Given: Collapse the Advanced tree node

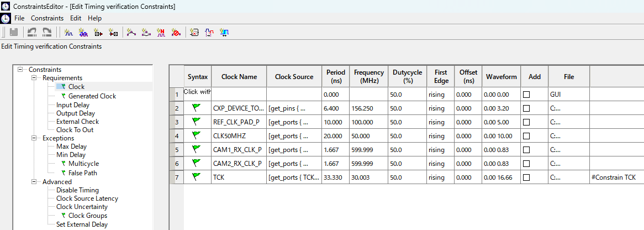Looking at the screenshot, I should point(35,182).
